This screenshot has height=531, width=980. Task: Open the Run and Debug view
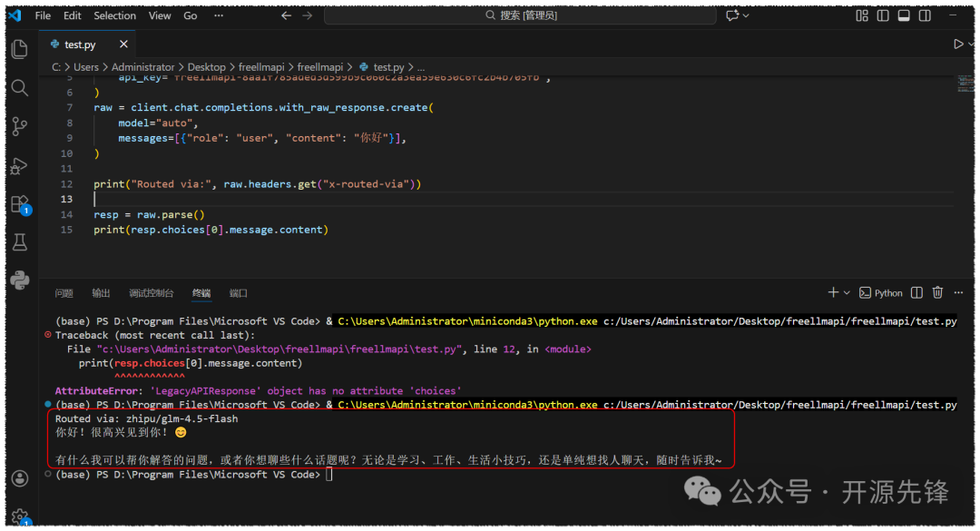point(19,166)
